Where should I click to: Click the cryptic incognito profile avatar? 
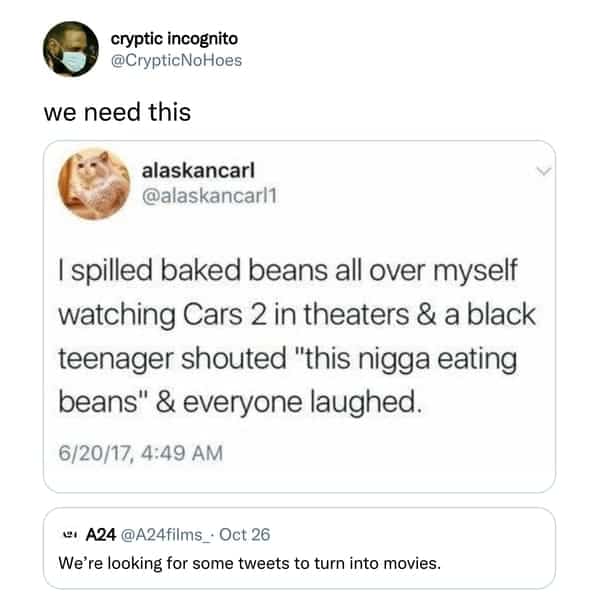coord(71,49)
